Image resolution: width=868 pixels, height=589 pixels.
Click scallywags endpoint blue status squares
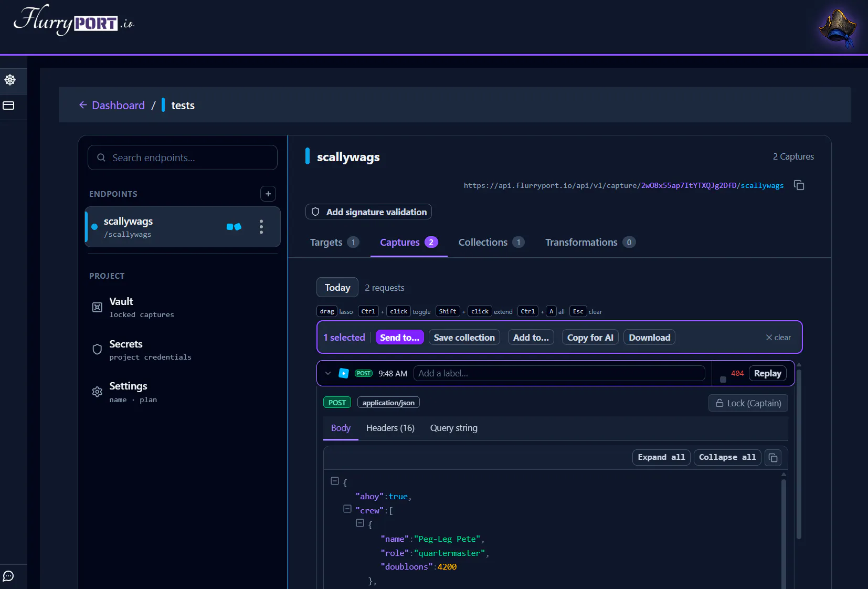(x=234, y=227)
